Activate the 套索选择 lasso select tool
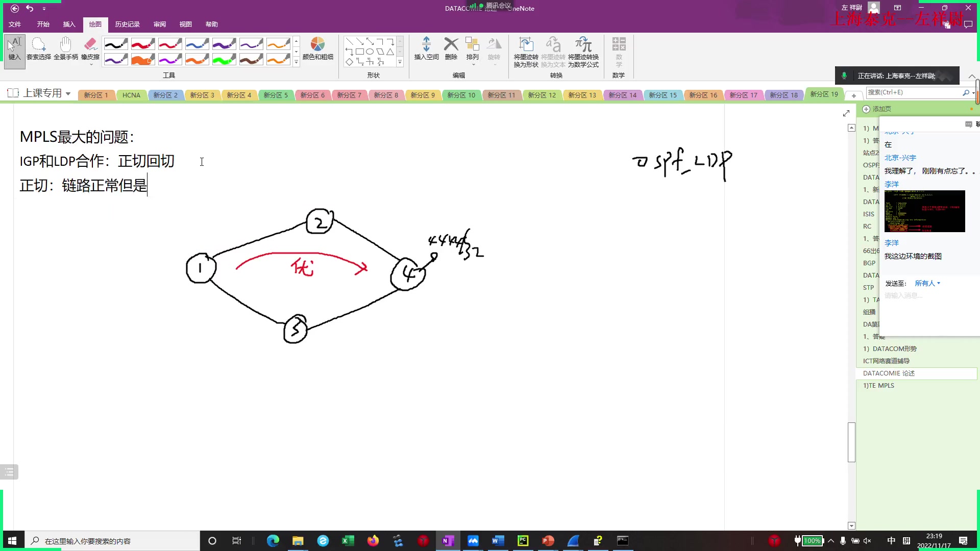 pos(39,49)
